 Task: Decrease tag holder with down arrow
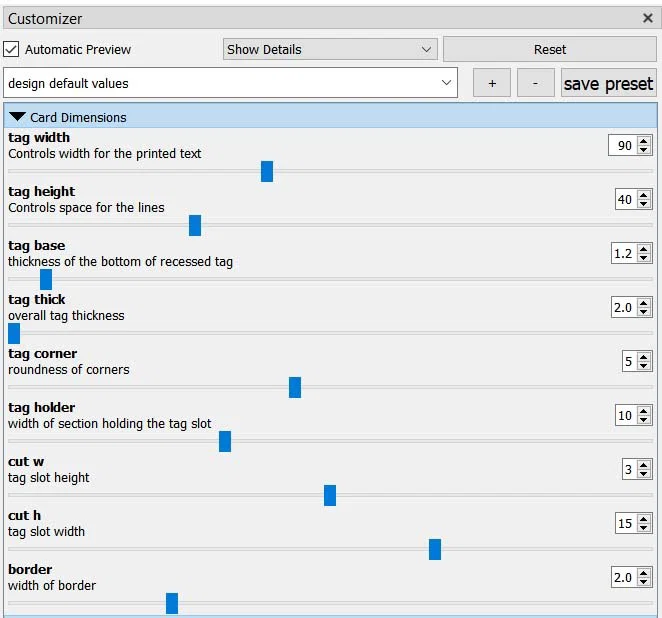click(643, 420)
